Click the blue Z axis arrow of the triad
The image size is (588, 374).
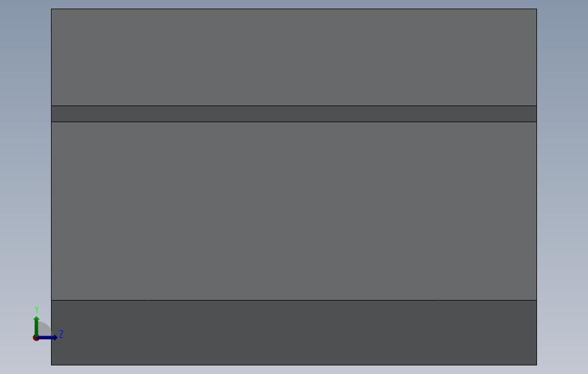point(47,338)
